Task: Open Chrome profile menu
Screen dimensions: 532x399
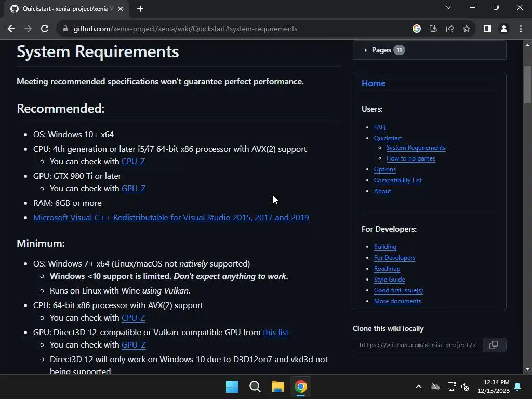Action: 504,29
